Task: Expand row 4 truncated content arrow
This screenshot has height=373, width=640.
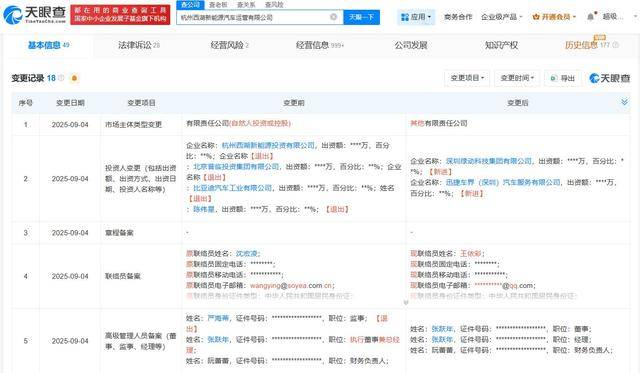Action: click(x=406, y=302)
